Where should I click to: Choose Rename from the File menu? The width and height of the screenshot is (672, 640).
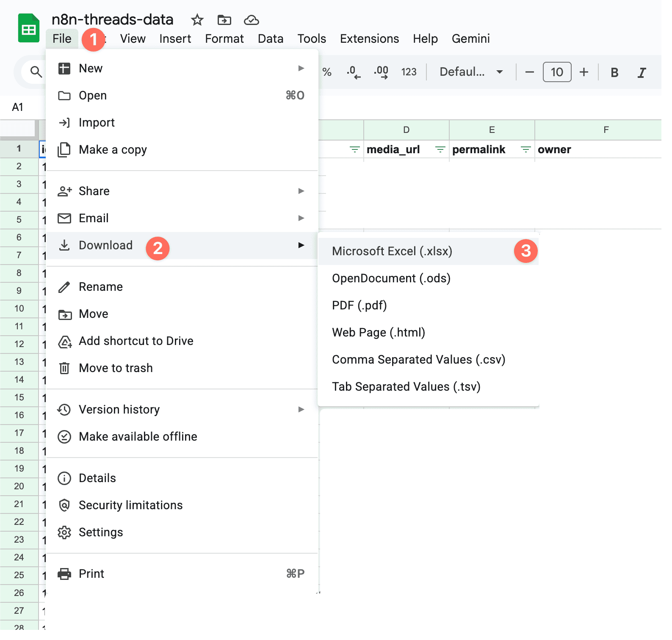(x=182, y=287)
